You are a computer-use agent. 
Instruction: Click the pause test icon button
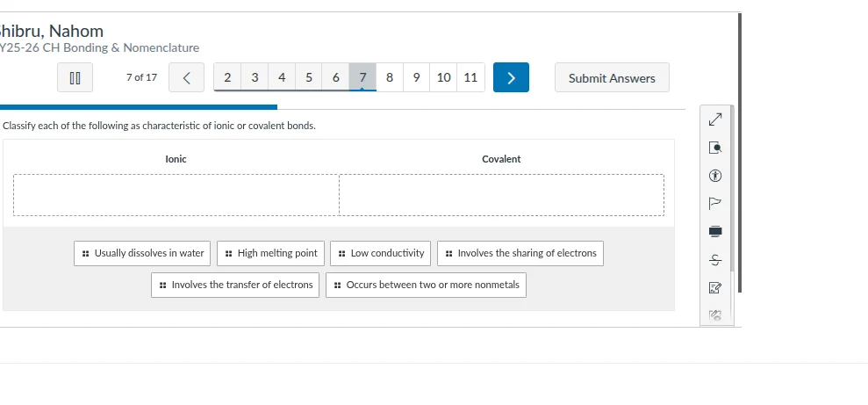(x=75, y=77)
